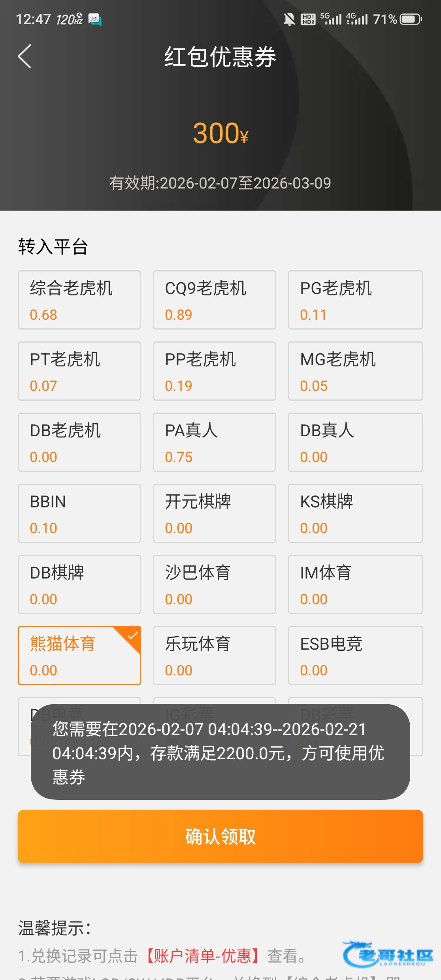
Task: Select 沙巴体育 platform tile
Action: point(215,584)
